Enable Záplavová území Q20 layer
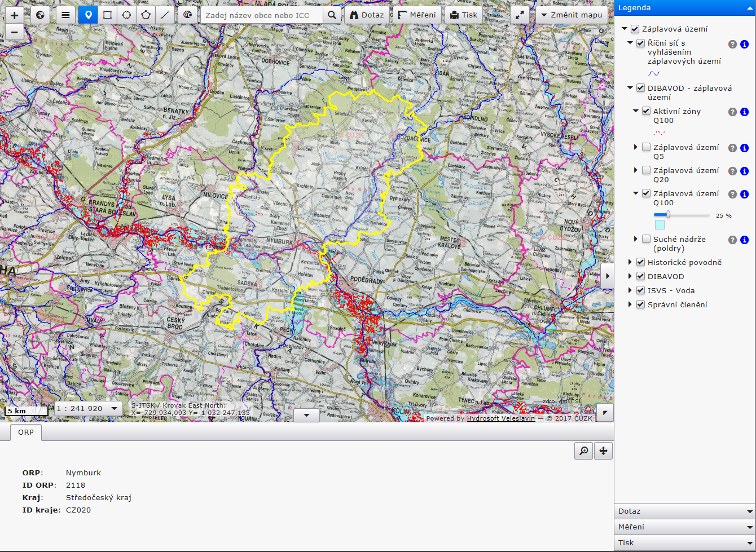This screenshot has height=552, width=756. click(x=646, y=170)
